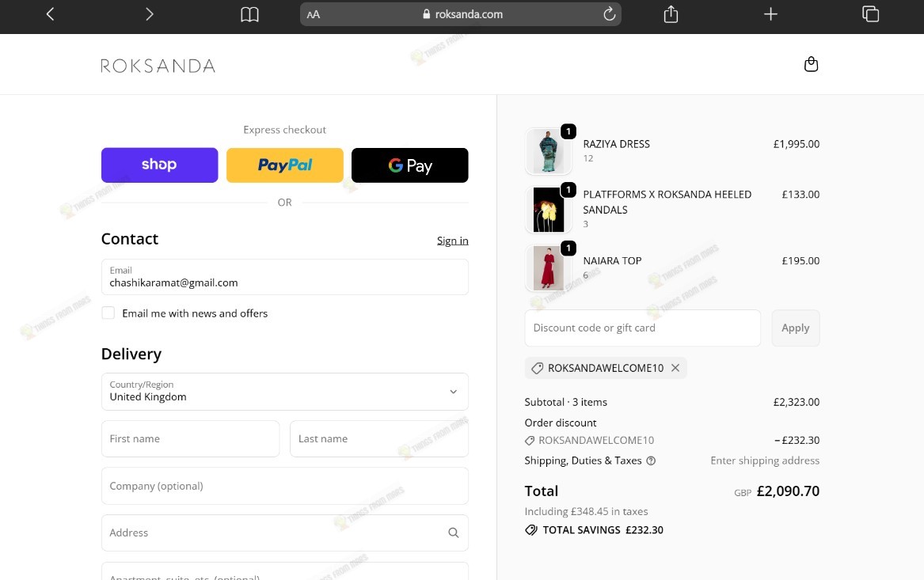This screenshot has height=580, width=924.
Task: Show all open tabs overview
Action: pos(870,14)
